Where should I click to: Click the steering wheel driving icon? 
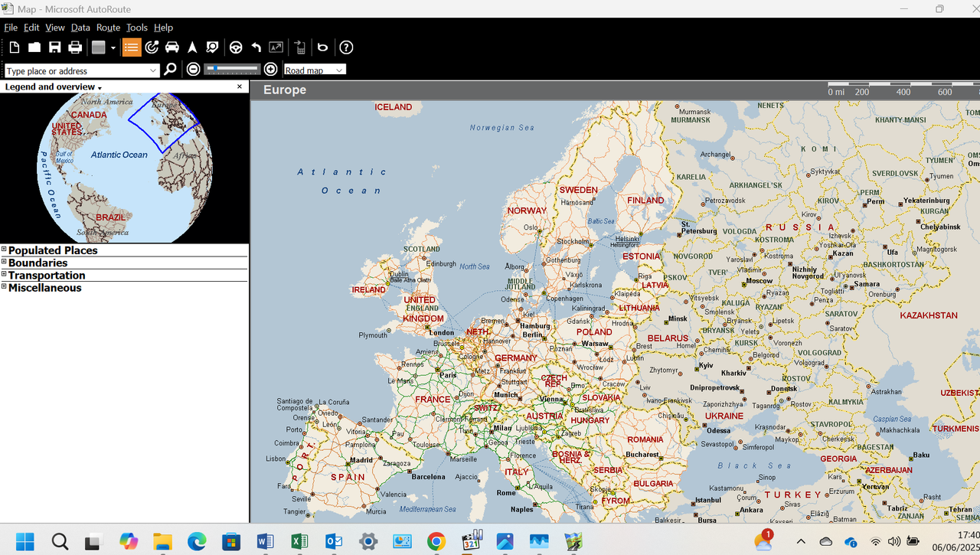click(236, 47)
